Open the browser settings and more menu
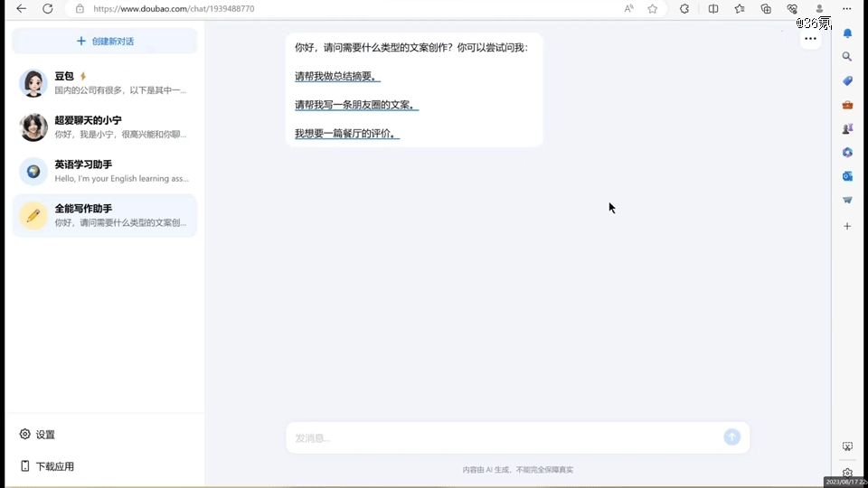Viewport: 868px width, 488px height. (x=847, y=9)
